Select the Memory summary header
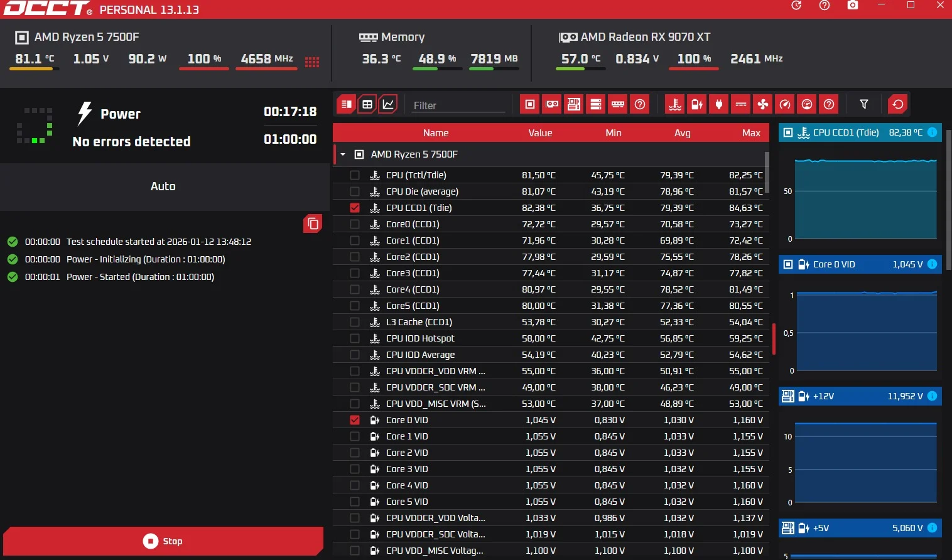Image resolution: width=952 pixels, height=560 pixels. (x=392, y=37)
